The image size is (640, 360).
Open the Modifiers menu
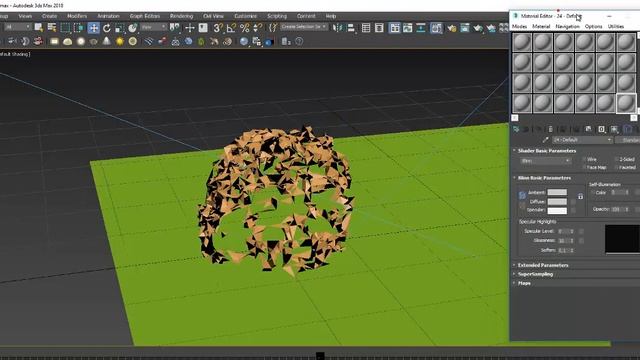(x=77, y=16)
